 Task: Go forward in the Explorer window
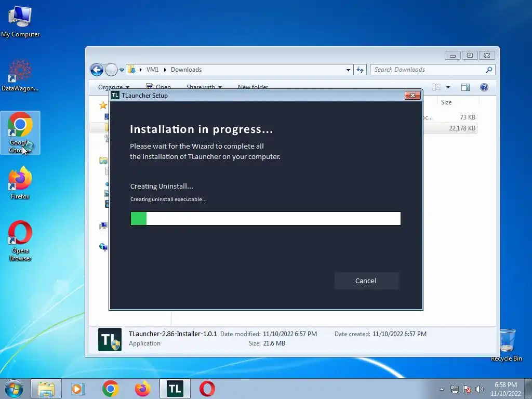click(x=111, y=70)
